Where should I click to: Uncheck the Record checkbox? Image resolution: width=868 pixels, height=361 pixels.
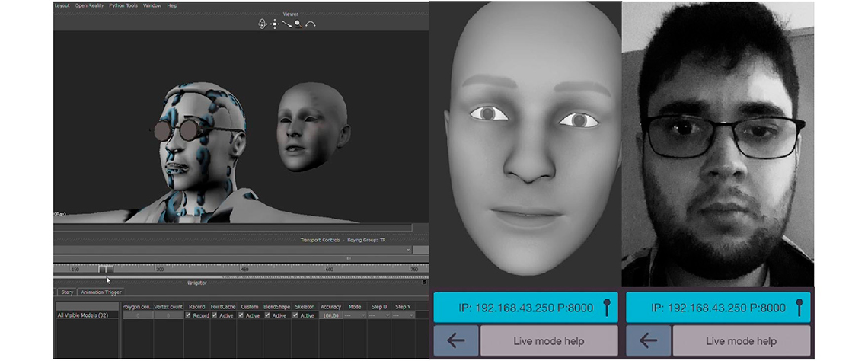(189, 315)
